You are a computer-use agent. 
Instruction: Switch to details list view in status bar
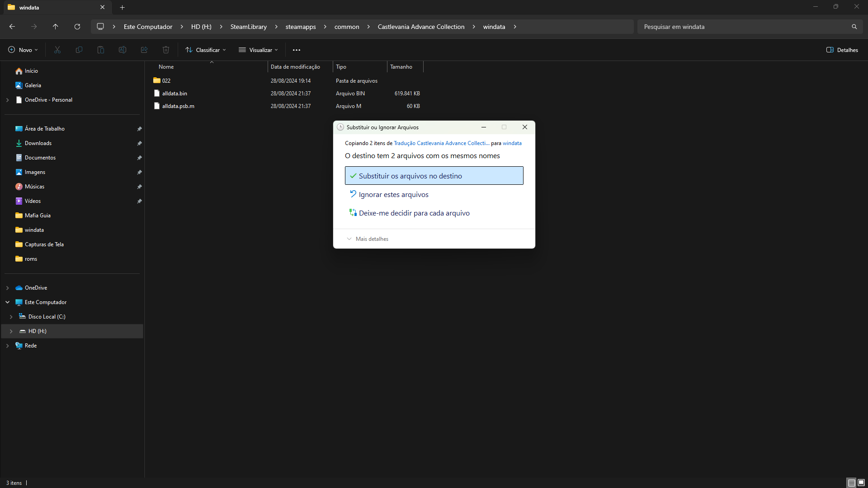851,483
